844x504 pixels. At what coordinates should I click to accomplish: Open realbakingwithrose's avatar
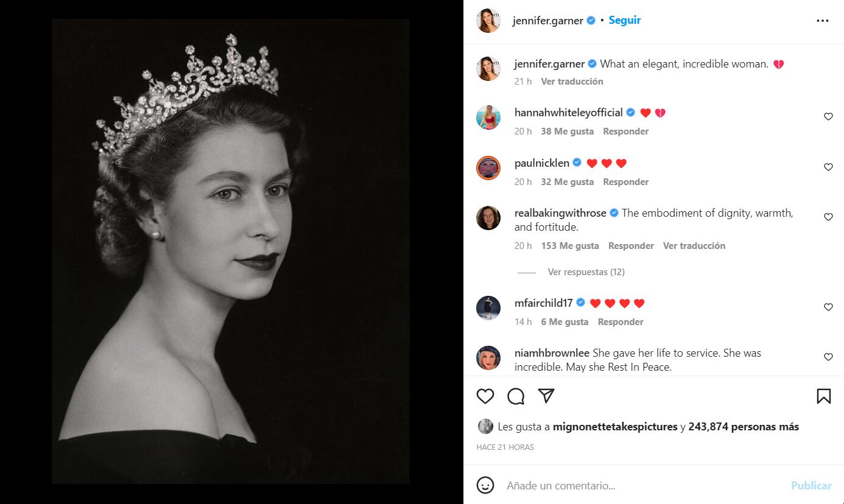pos(488,218)
